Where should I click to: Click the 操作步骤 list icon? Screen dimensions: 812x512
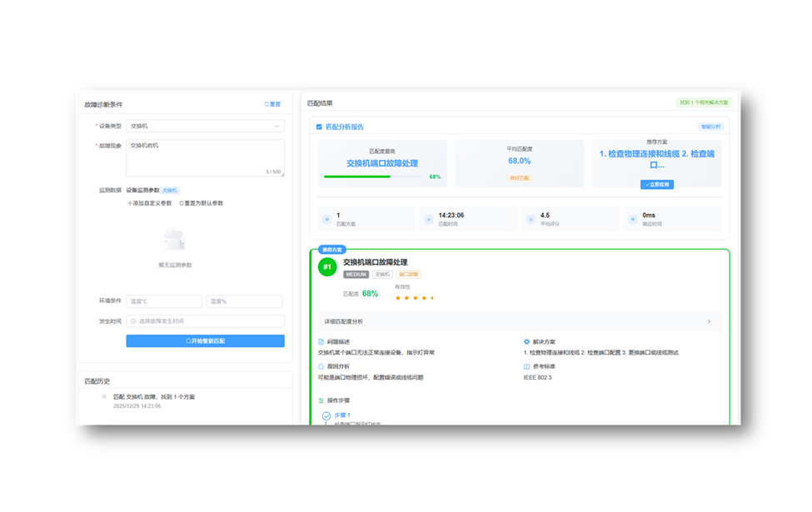(321, 400)
